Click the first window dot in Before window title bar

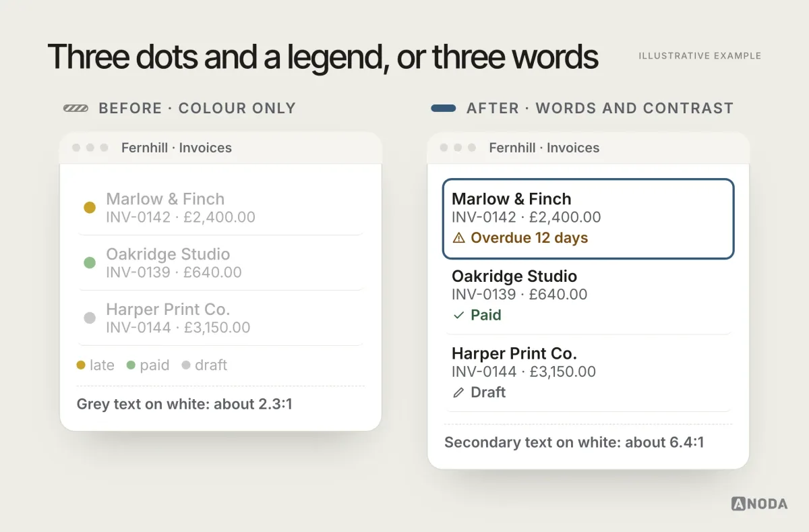point(76,148)
